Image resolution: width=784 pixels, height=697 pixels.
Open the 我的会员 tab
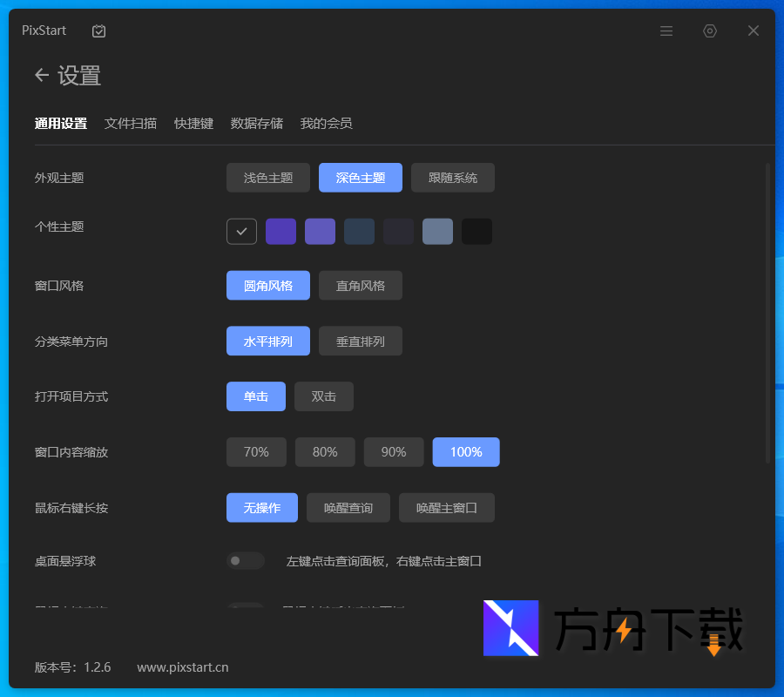tap(326, 123)
